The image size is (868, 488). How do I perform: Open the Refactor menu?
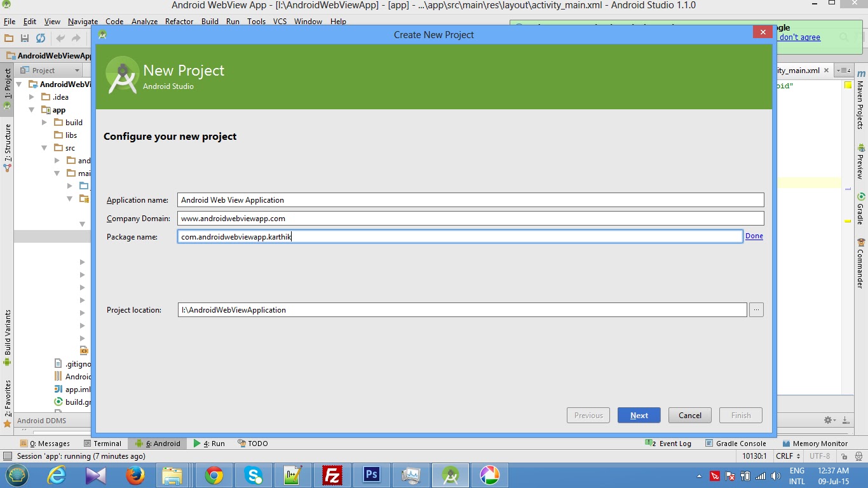point(179,21)
